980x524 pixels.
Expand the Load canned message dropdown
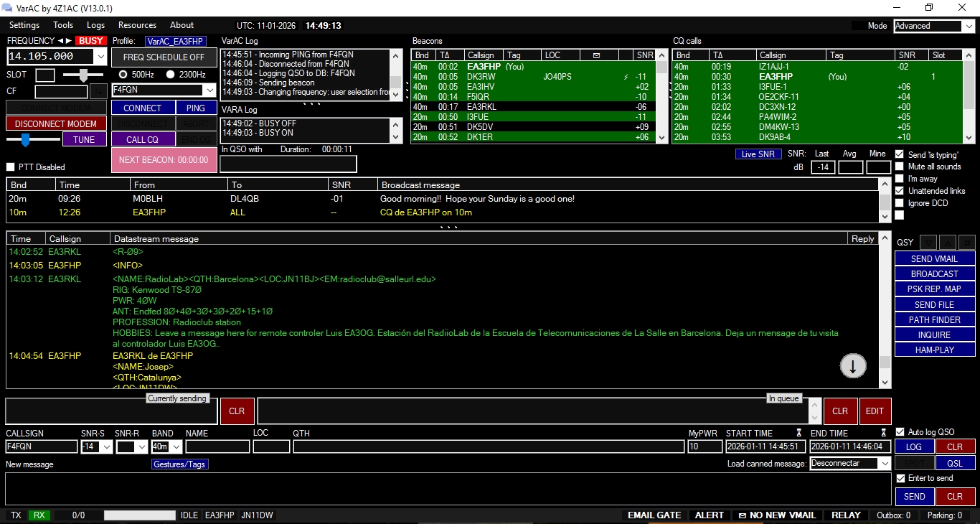point(884,464)
